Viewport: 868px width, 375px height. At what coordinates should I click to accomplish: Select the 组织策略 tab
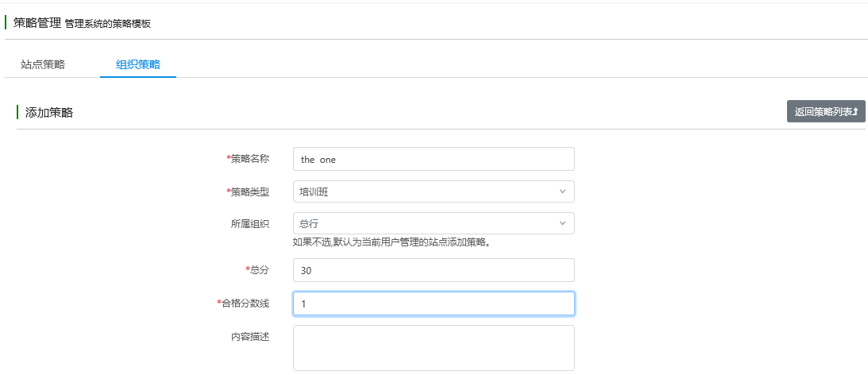[x=138, y=64]
